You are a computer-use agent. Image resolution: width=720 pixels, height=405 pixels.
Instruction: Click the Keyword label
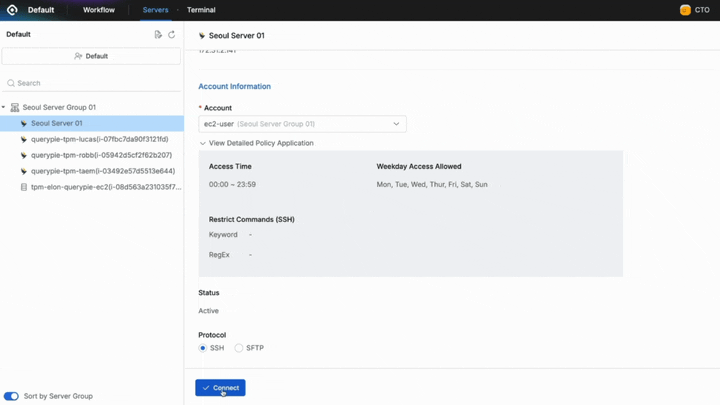point(223,235)
